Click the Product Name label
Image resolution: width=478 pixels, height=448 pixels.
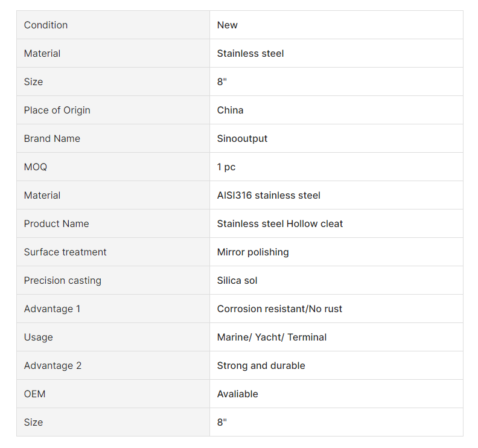click(57, 223)
